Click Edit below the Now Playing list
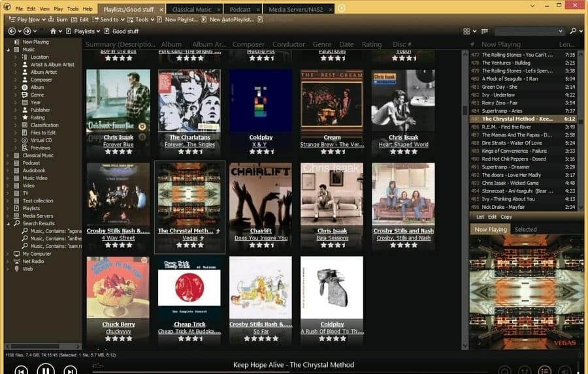The height and width of the screenshot is (374, 588). pos(492,217)
